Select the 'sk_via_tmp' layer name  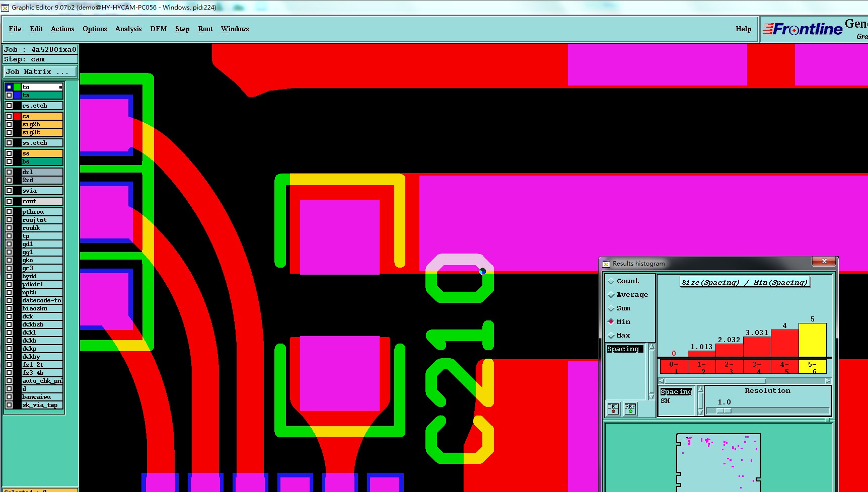(x=42, y=405)
